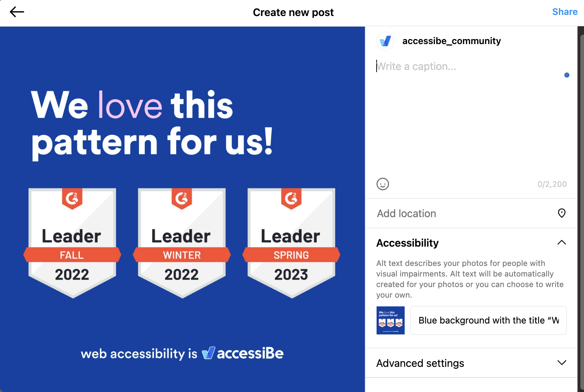
Task: Select the Accessibility section header
Action: (407, 243)
